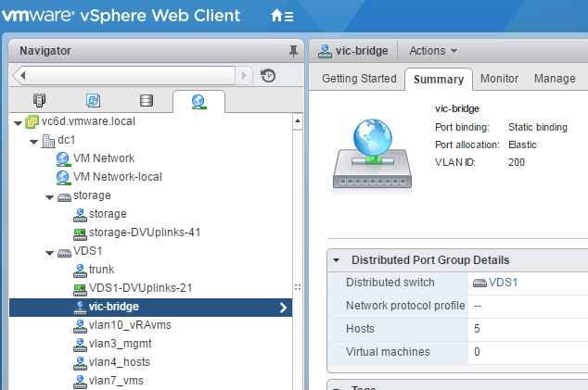Select the Networking view icon
Screen dimensions: 588x390
pyautogui.click(x=198, y=101)
